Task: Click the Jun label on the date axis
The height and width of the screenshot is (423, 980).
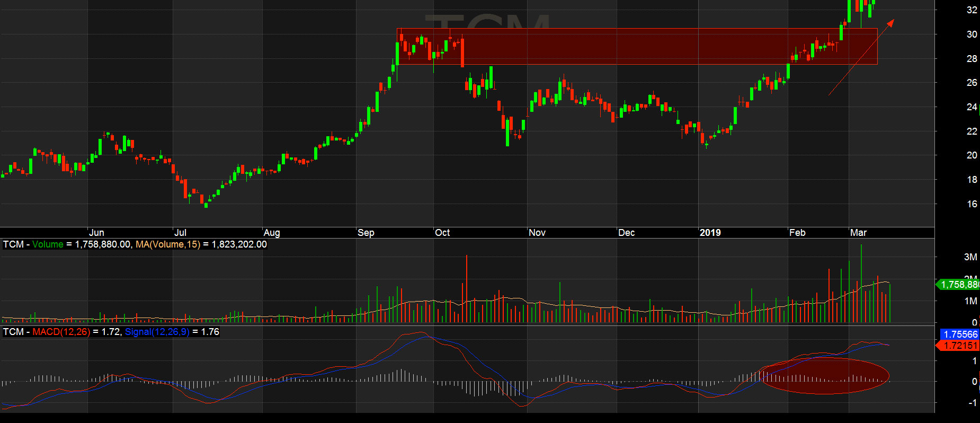Action: [x=96, y=233]
